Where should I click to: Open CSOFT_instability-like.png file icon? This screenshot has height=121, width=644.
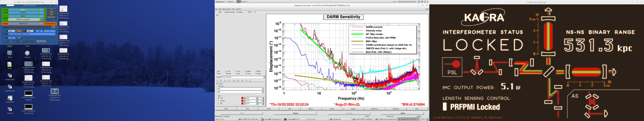(29, 93)
